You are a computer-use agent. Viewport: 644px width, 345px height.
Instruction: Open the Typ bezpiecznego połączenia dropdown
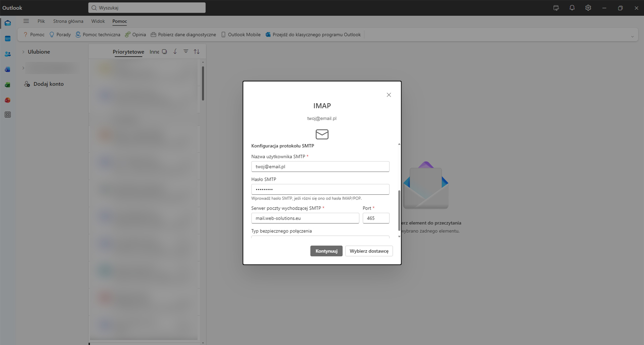pos(320,237)
